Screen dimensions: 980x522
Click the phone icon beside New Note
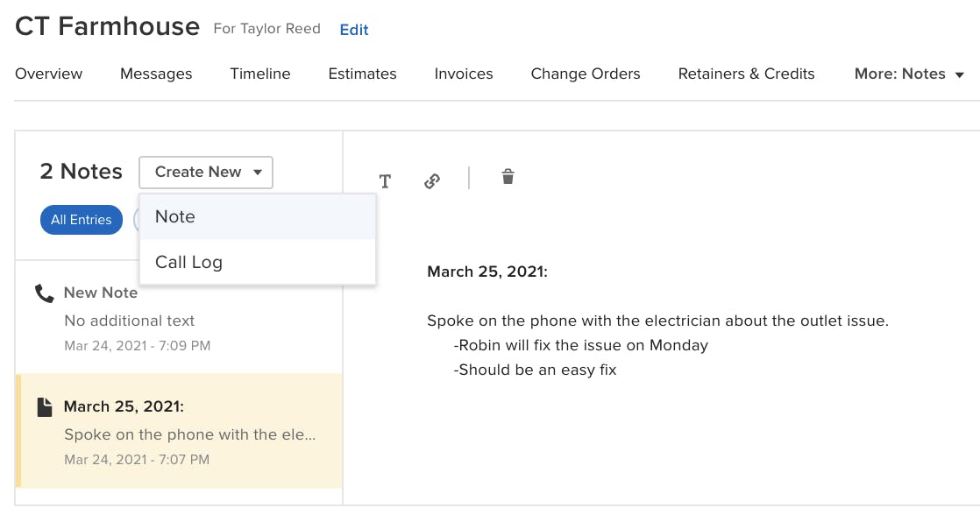45,293
